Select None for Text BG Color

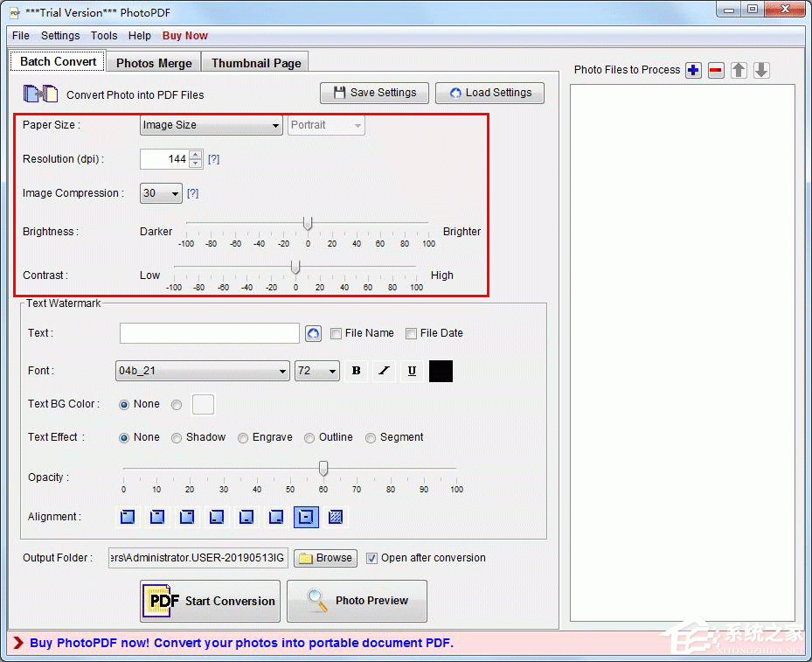(124, 405)
